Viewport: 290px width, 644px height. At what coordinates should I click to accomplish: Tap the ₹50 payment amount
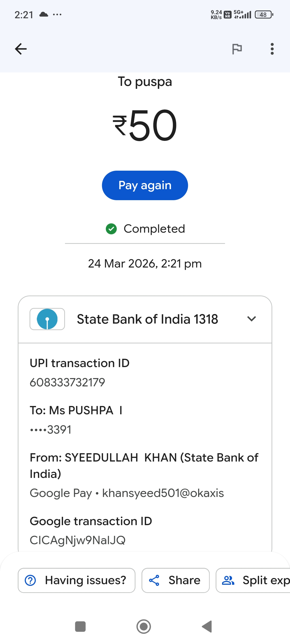[x=145, y=125]
